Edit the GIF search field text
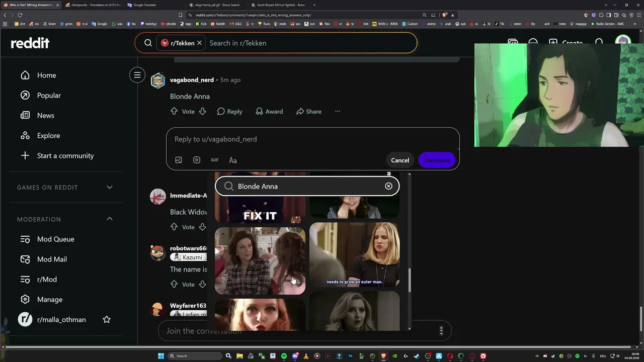 coord(308,187)
